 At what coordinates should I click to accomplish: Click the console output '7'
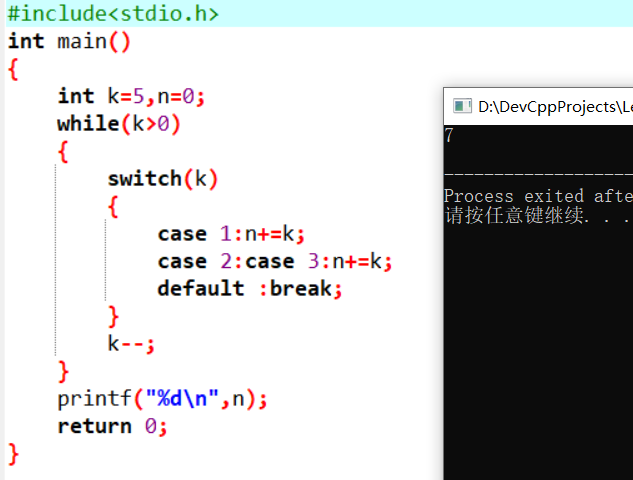pyautogui.click(x=449, y=135)
